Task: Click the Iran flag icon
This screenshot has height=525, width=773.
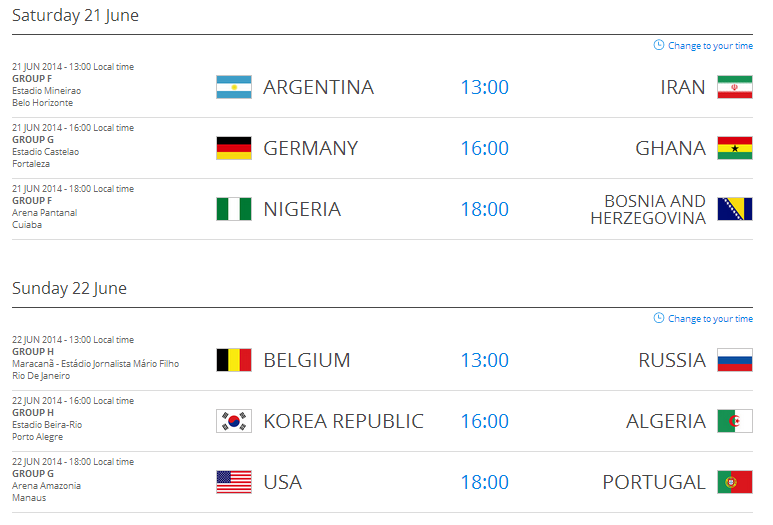Action: point(735,87)
